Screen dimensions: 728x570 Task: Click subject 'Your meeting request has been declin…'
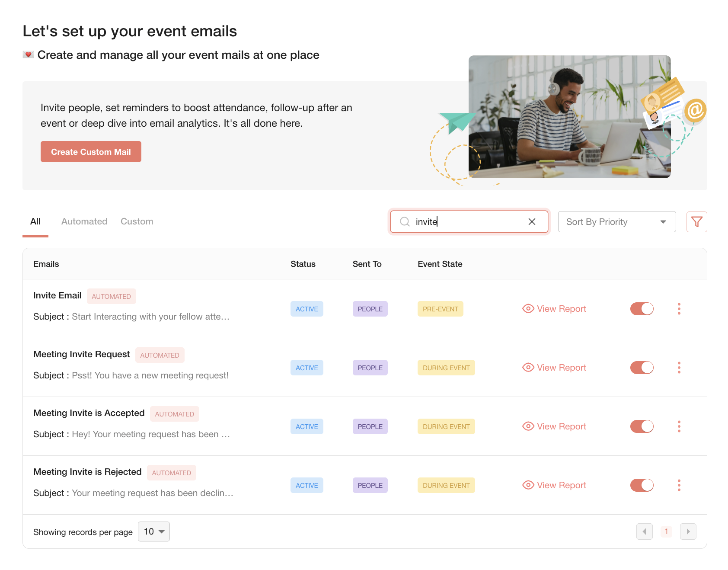(x=153, y=493)
